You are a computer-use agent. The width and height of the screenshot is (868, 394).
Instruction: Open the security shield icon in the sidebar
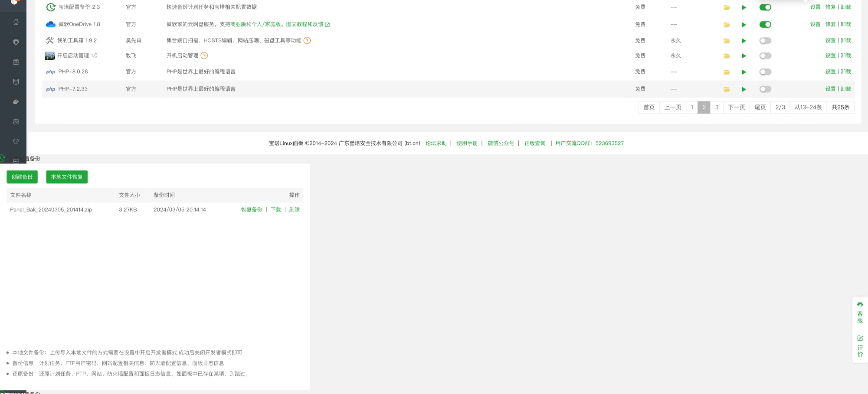pos(16,141)
